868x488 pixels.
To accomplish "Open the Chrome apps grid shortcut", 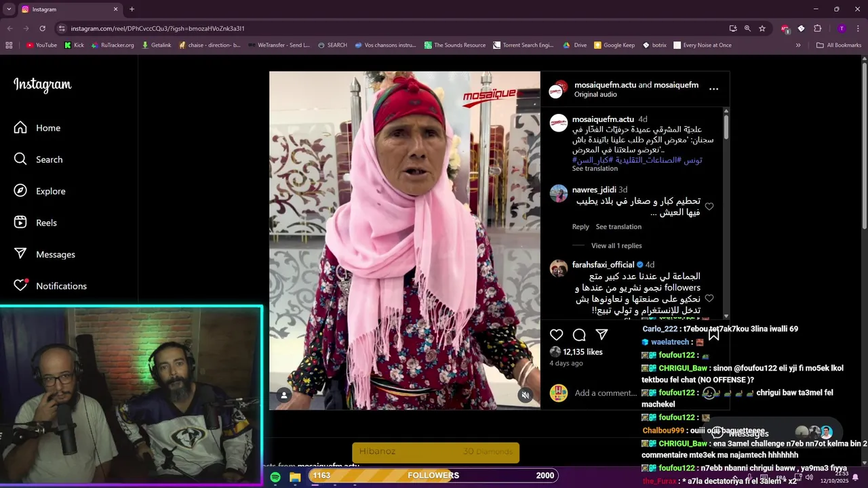I will pyautogui.click(x=9, y=45).
